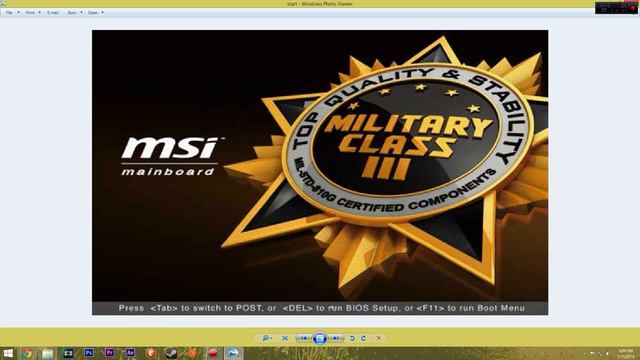Open the Windows Start button
This screenshot has height=360, width=640.
tap(8, 353)
